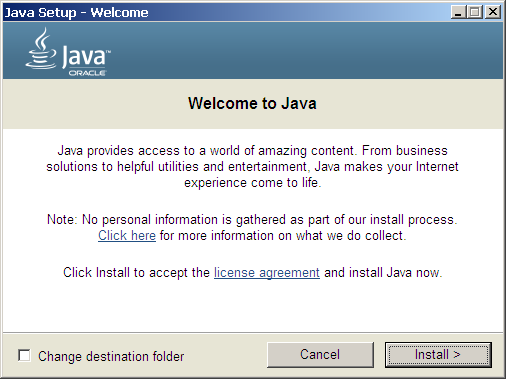Click the 'Click Install to accept the' text
Screen dimensions: 506x379
(136, 273)
